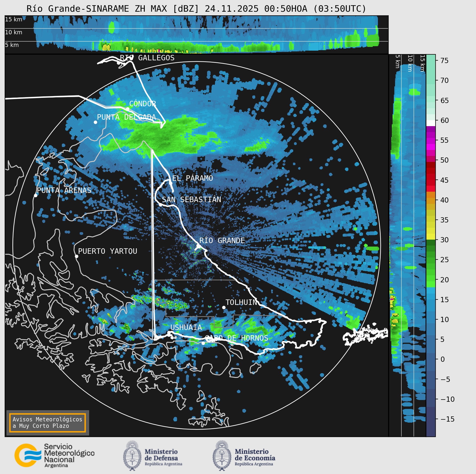Click the 5 km label in top cross-section

pos(12,45)
